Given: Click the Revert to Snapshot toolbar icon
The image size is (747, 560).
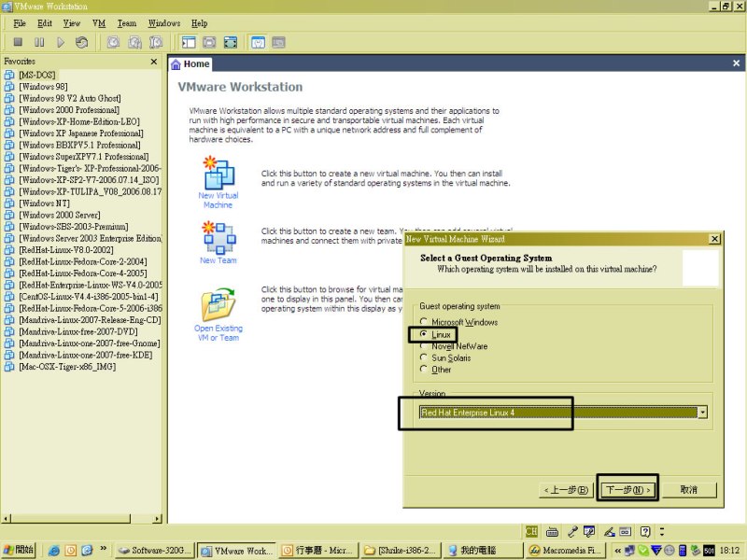Looking at the screenshot, I should (x=134, y=42).
